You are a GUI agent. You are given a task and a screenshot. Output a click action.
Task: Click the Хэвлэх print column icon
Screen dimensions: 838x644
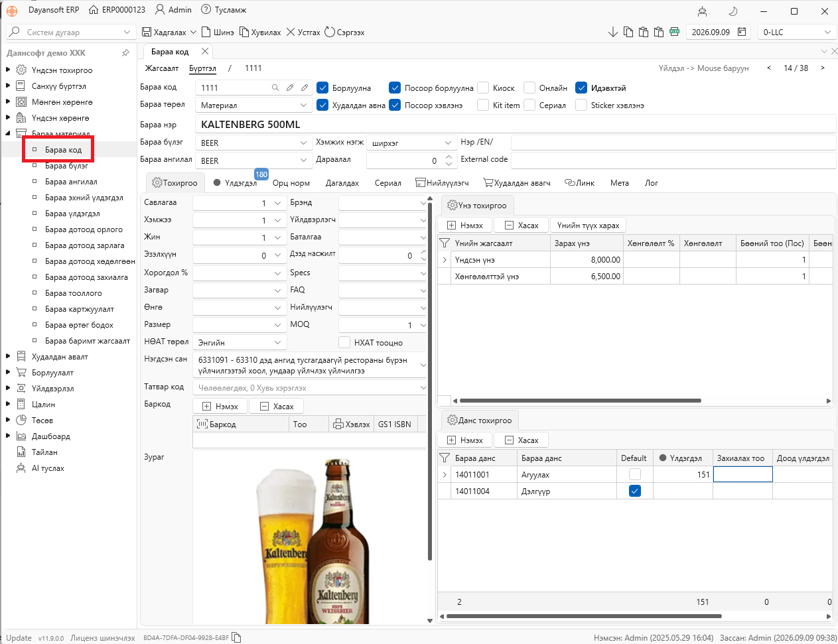338,424
